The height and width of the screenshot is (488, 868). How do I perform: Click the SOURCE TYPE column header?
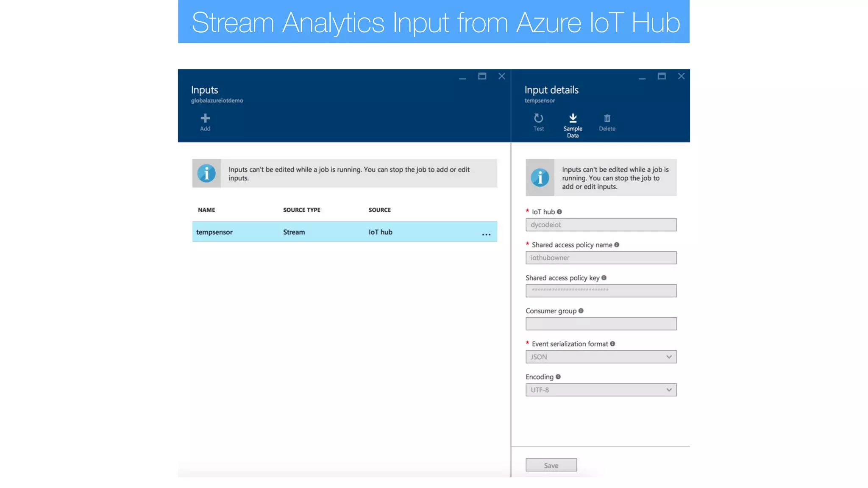tap(302, 210)
